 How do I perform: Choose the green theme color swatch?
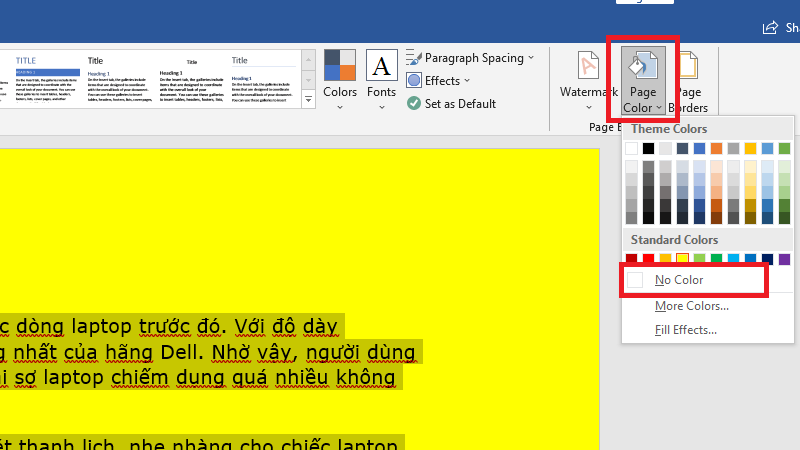coord(784,149)
